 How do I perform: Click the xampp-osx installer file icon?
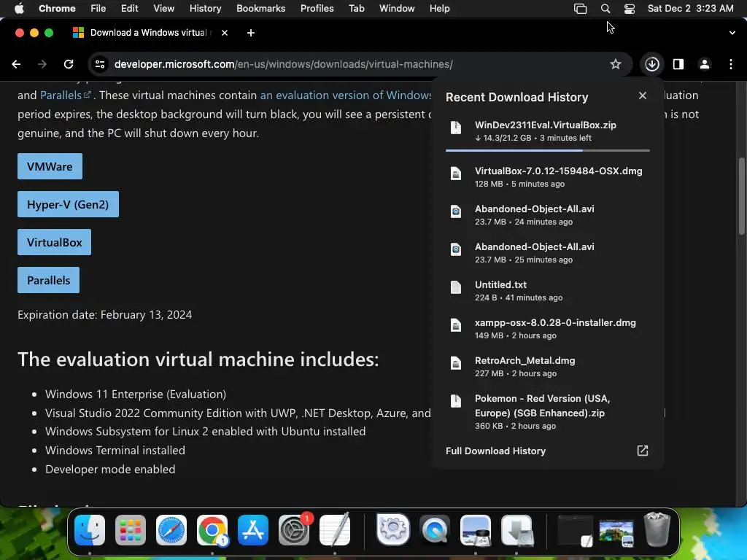click(x=456, y=325)
